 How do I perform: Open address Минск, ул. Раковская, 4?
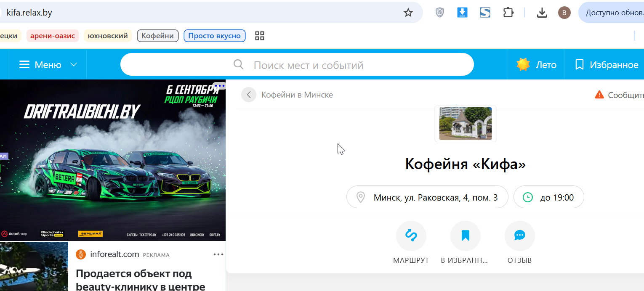click(x=427, y=197)
